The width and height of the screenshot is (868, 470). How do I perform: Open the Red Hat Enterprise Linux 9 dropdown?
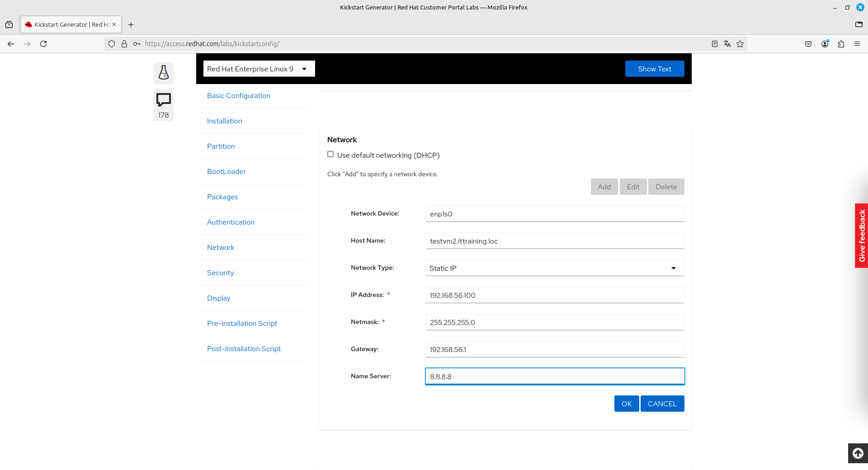tap(259, 69)
